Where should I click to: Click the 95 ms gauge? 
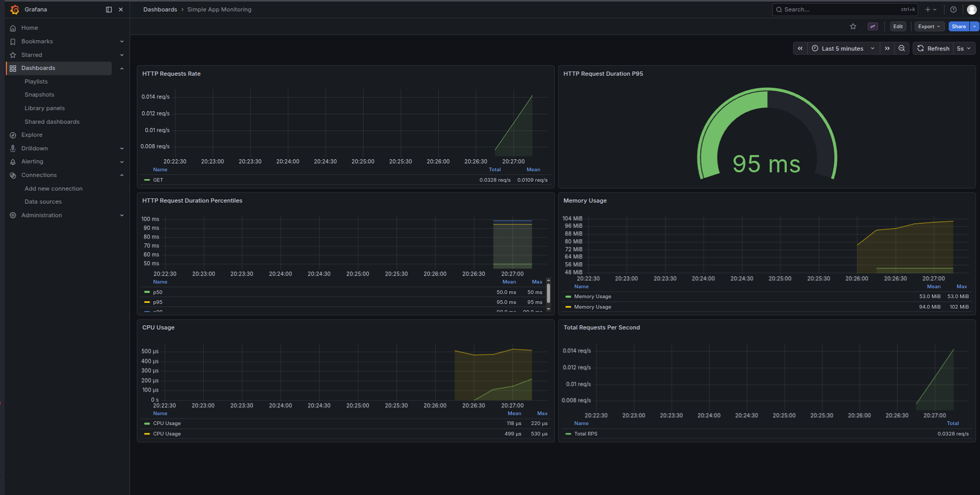766,135
